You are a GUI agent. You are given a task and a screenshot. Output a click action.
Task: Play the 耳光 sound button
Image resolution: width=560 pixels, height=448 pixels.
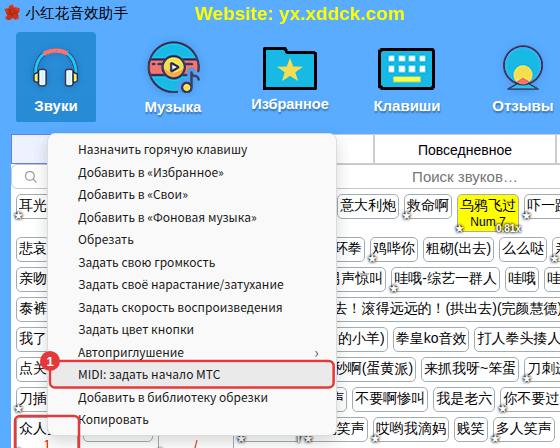32,206
